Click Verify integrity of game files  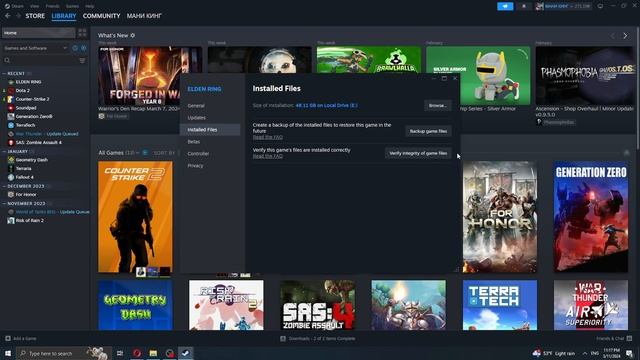[418, 153]
